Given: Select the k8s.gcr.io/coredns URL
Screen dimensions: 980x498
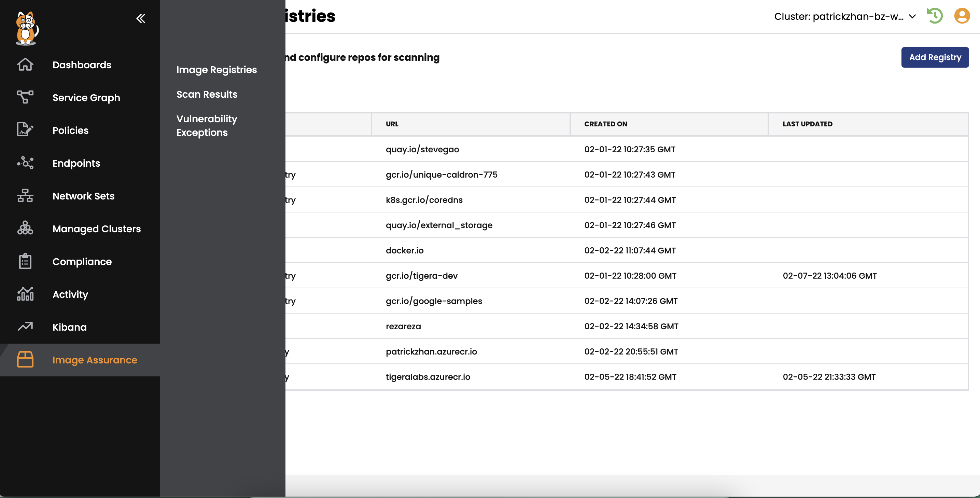Looking at the screenshot, I should pyautogui.click(x=424, y=200).
